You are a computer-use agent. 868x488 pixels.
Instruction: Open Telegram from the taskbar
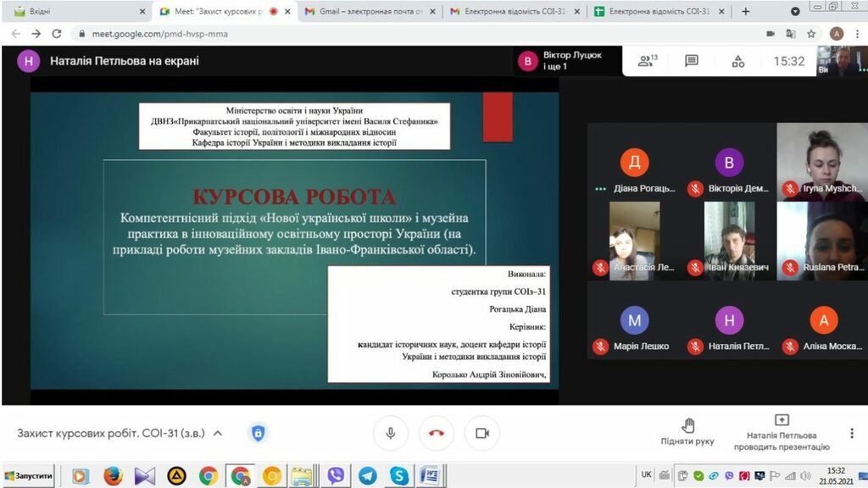[x=367, y=475]
